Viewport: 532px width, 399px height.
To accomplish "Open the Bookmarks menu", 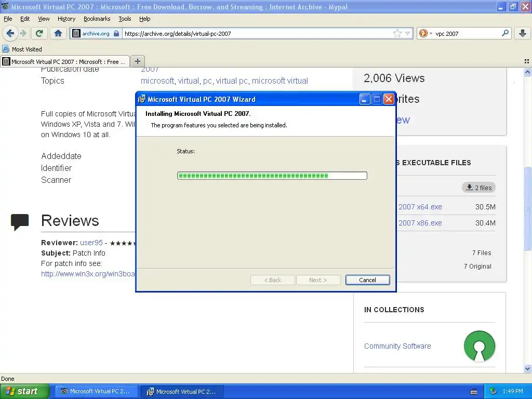I will 97,19.
